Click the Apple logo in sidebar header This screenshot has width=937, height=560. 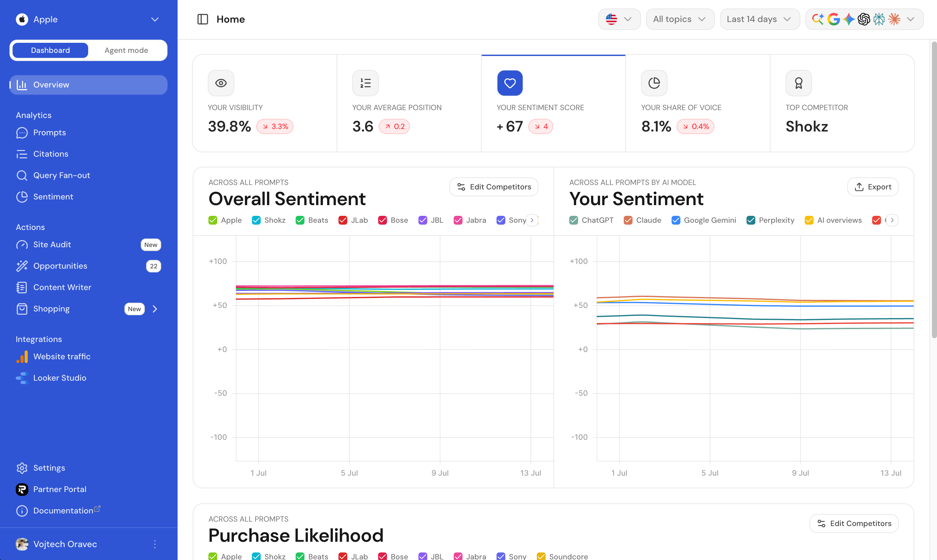pyautogui.click(x=22, y=19)
